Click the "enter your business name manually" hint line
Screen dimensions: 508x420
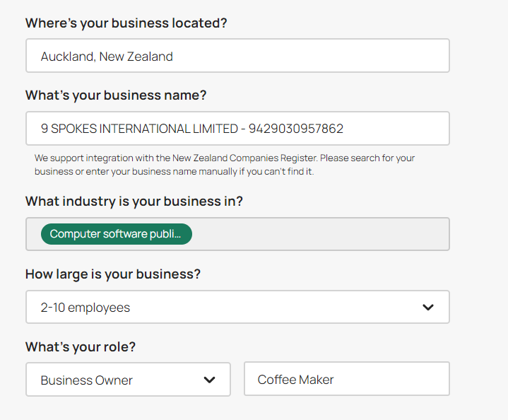(x=174, y=172)
